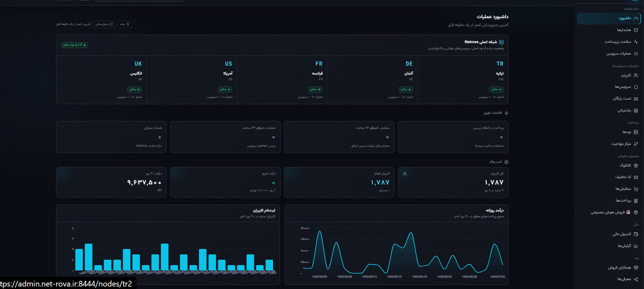The width and height of the screenshot is (644, 289).
Task: Click the wallet icon for کنسول مالی
Action: 636,234
